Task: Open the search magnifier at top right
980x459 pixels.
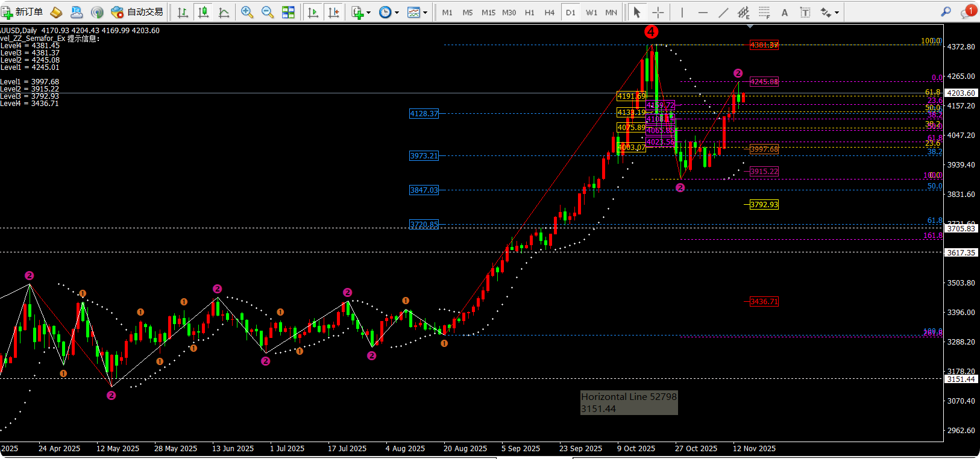Action: coord(946,12)
